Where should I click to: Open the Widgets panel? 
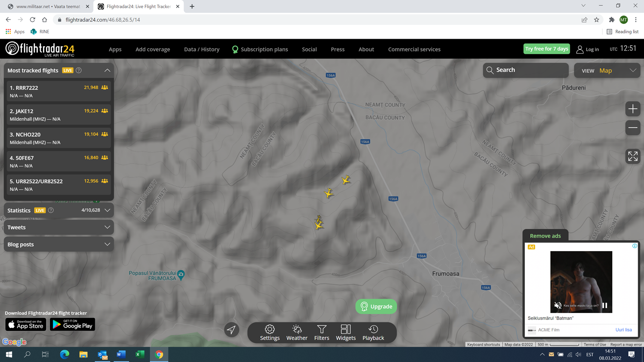346,333
